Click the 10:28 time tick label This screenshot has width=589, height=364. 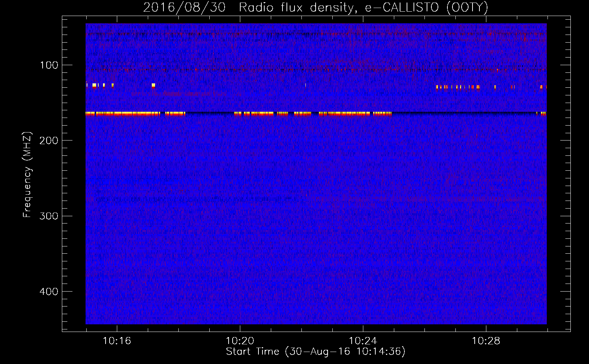click(x=486, y=341)
